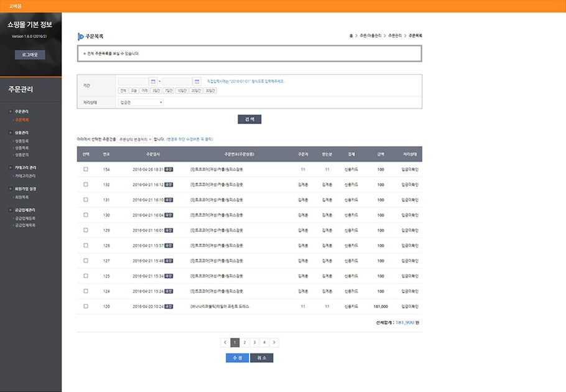This screenshot has width=566, height=392.
Task: Click the order date 2016-04-20 10:24
Action: click(148, 307)
